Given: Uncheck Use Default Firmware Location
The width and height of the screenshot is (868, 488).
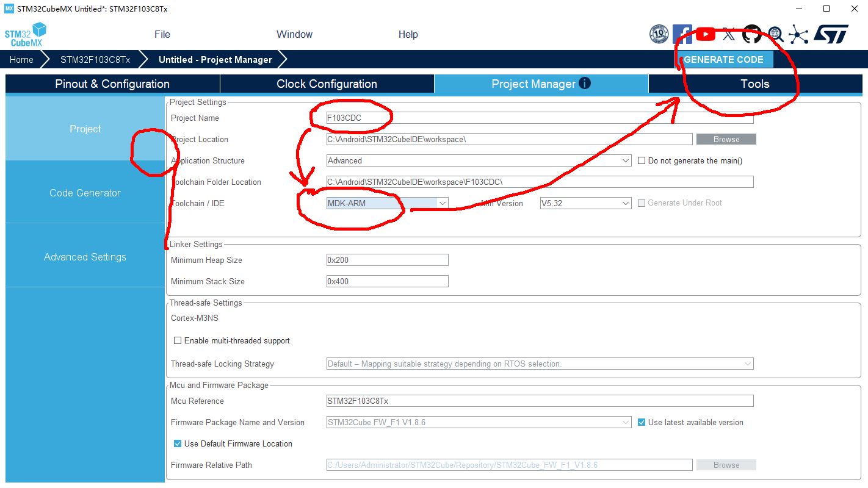Looking at the screenshot, I should (178, 443).
